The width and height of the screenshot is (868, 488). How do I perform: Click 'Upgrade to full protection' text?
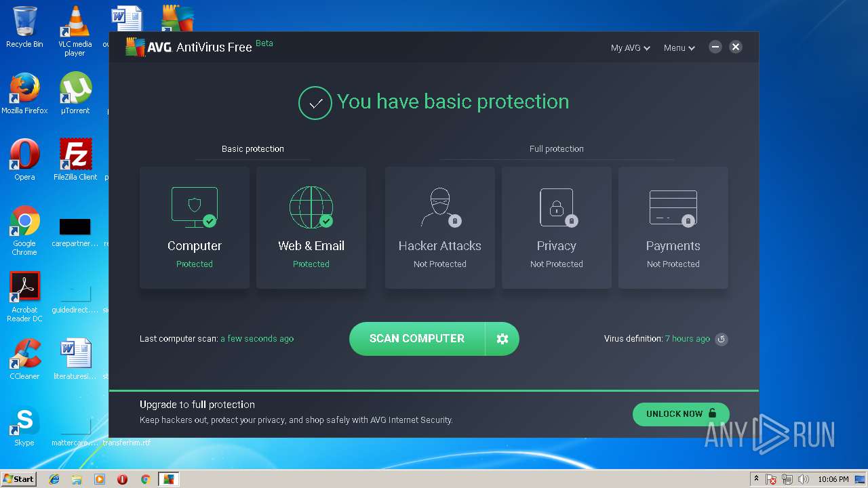click(197, 405)
